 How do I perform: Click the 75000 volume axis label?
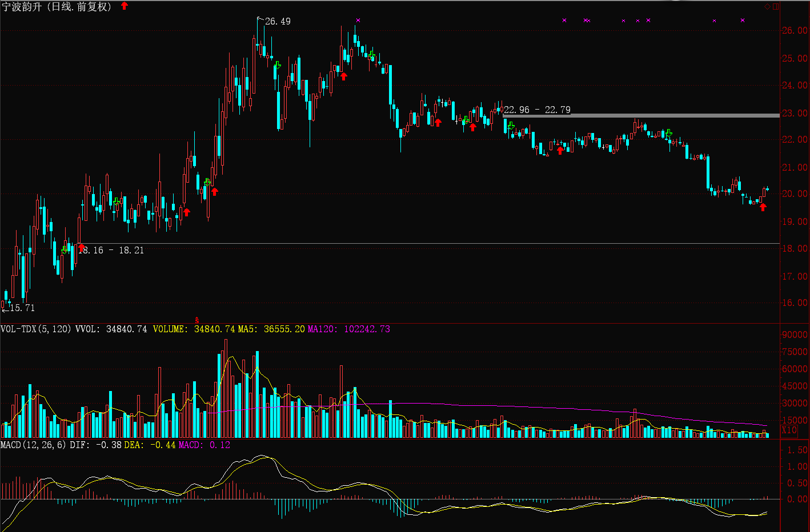tap(795, 352)
